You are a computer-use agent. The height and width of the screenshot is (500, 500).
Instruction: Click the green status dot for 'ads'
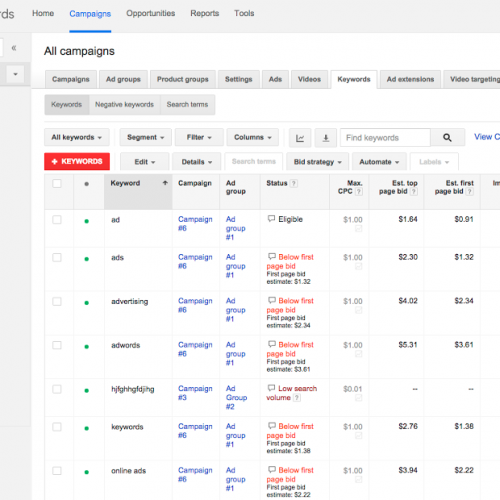point(87,259)
